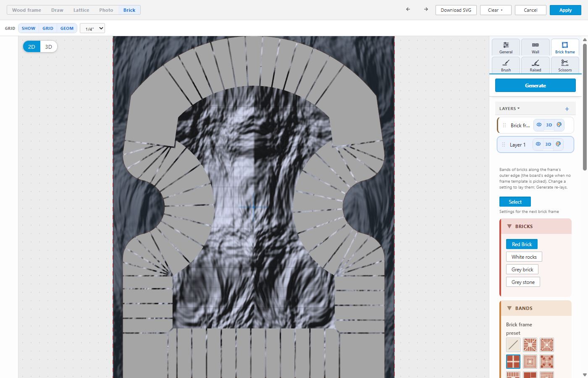Switch canvas to 2D view
This screenshot has height=378, width=588.
(x=31, y=47)
